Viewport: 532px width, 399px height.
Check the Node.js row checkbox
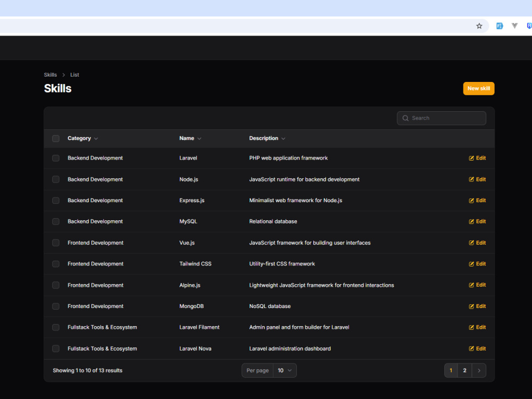(56, 179)
